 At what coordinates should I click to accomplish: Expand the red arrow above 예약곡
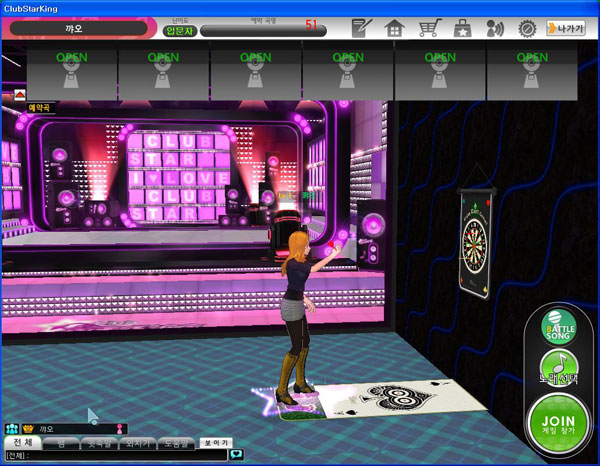pyautogui.click(x=18, y=95)
